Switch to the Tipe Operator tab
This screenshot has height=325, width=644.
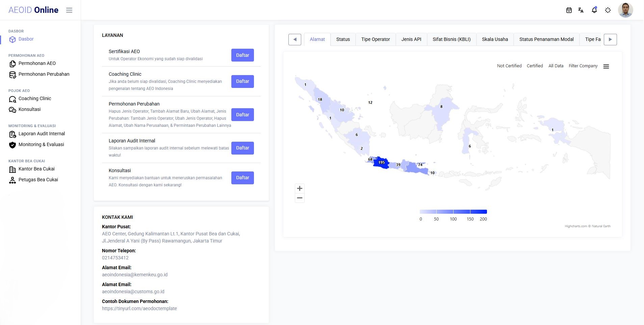point(376,39)
